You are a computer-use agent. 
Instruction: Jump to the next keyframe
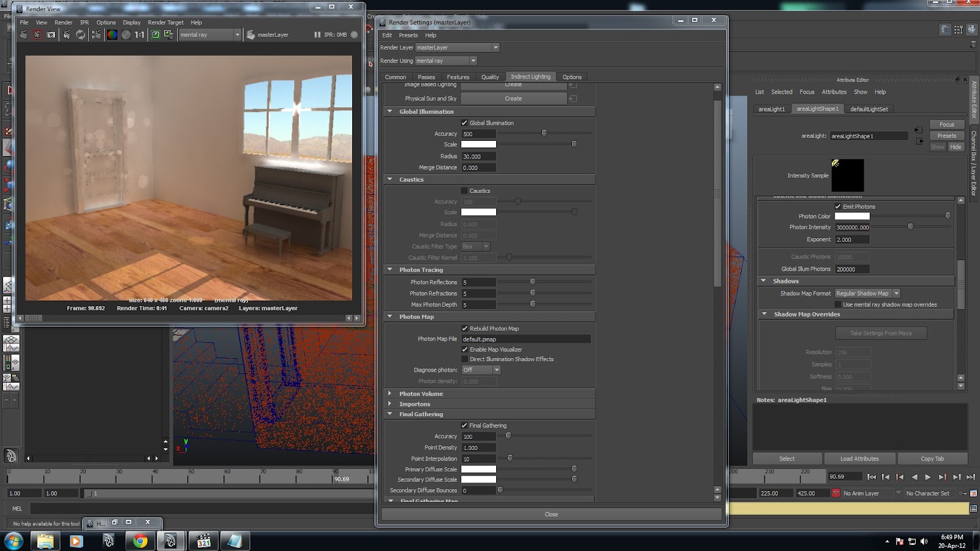[x=943, y=477]
